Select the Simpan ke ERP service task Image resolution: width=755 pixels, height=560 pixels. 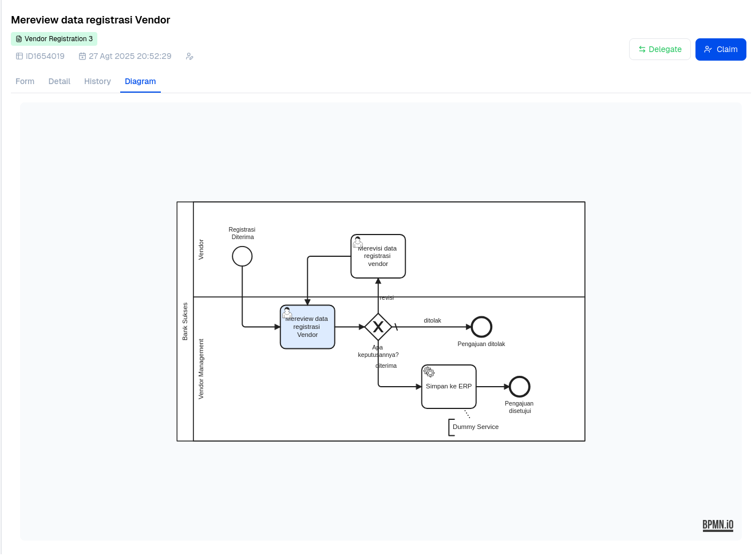coord(449,387)
